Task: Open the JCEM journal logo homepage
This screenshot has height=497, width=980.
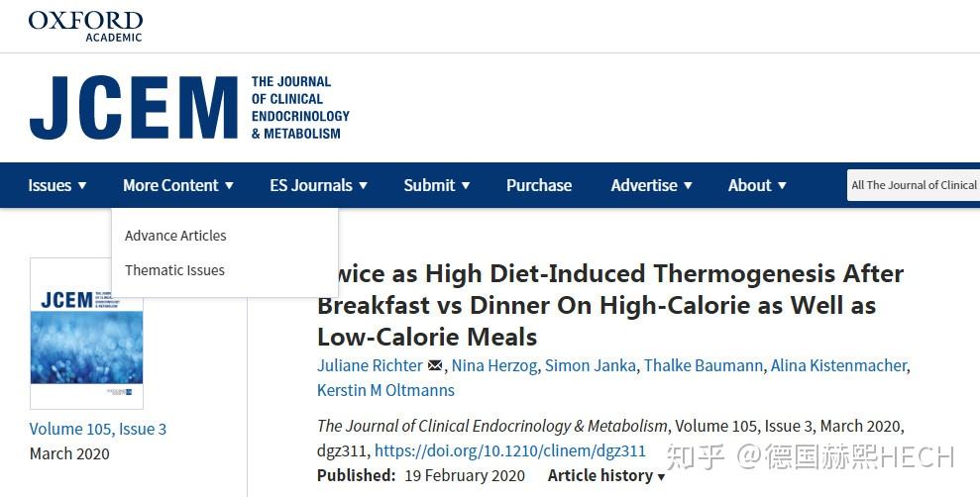Action: 188,107
